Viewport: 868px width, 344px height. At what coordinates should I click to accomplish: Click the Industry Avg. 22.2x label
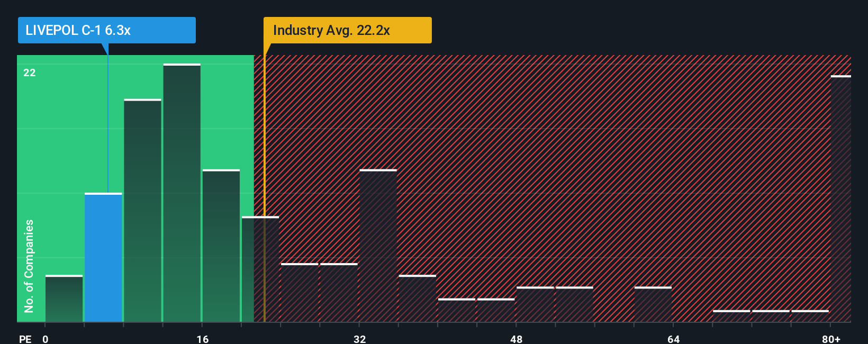pyautogui.click(x=348, y=30)
